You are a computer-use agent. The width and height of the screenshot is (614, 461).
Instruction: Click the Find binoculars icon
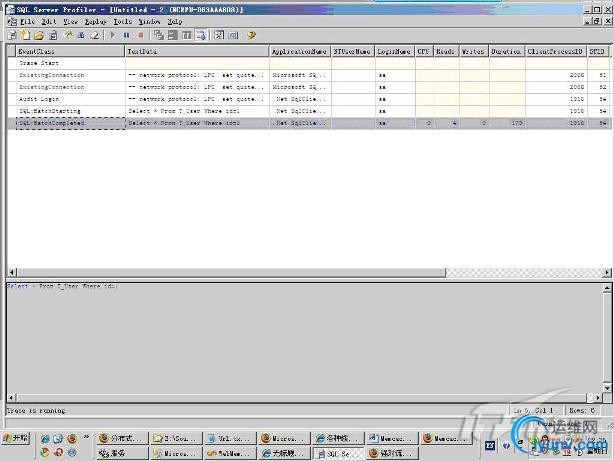click(x=81, y=35)
